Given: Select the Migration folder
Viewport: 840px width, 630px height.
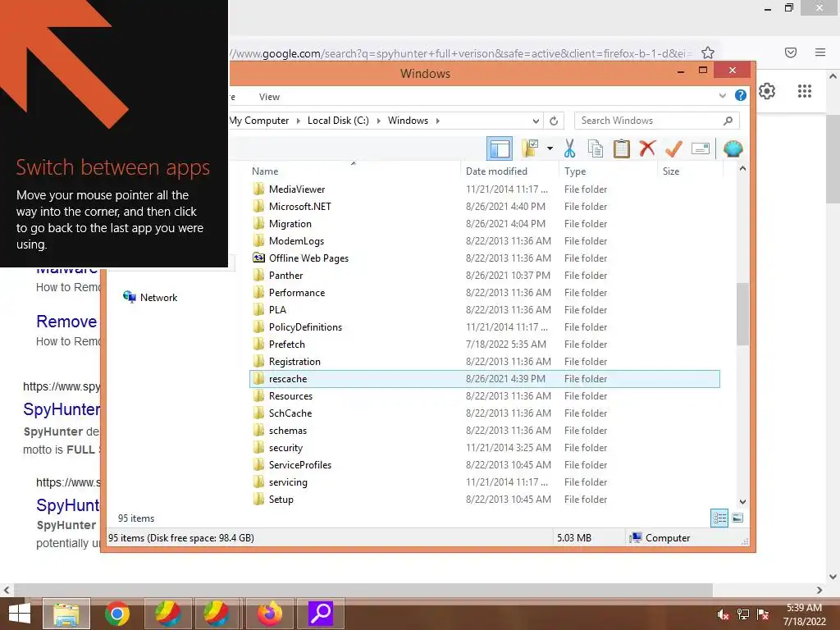Looking at the screenshot, I should 290,223.
